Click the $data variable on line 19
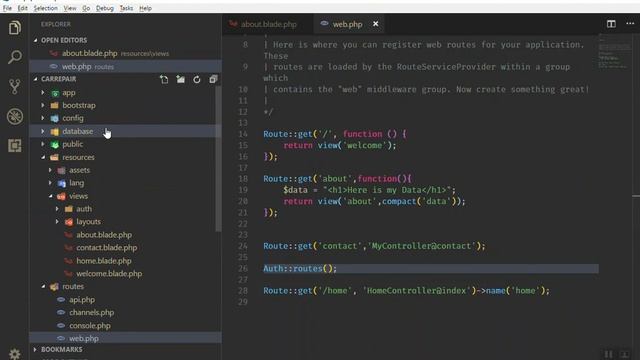The image size is (640, 360). [295, 190]
